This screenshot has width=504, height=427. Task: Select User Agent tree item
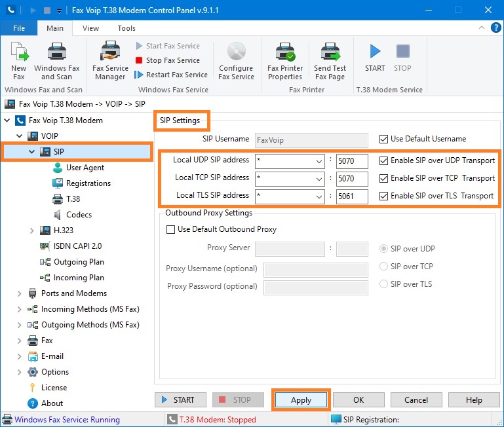(79, 168)
